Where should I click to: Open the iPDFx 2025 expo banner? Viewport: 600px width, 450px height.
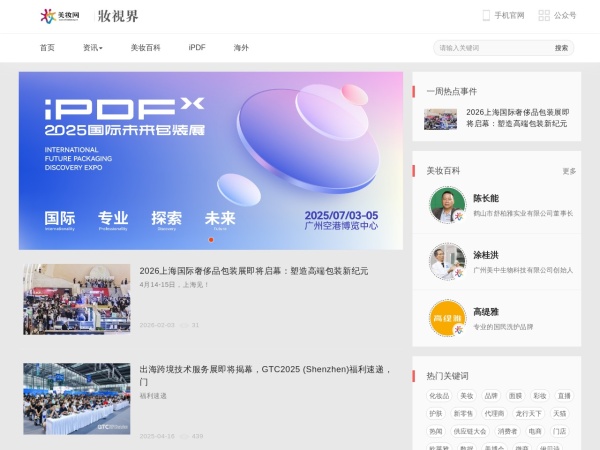[x=210, y=160]
